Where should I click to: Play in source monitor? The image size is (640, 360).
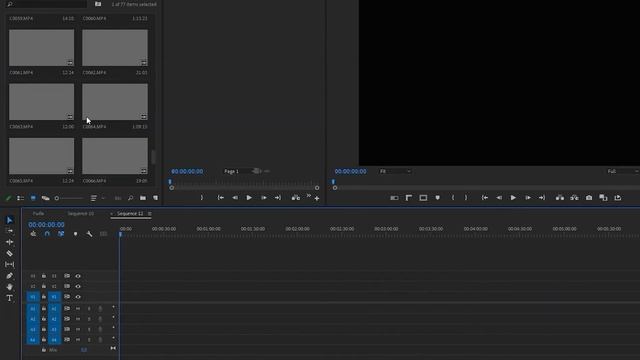click(249, 198)
